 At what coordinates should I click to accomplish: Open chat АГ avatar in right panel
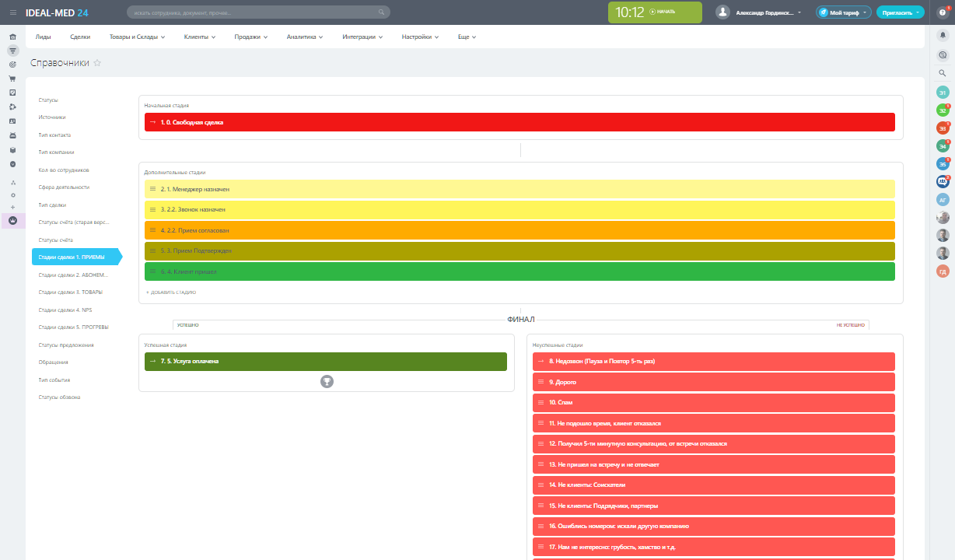pos(943,200)
